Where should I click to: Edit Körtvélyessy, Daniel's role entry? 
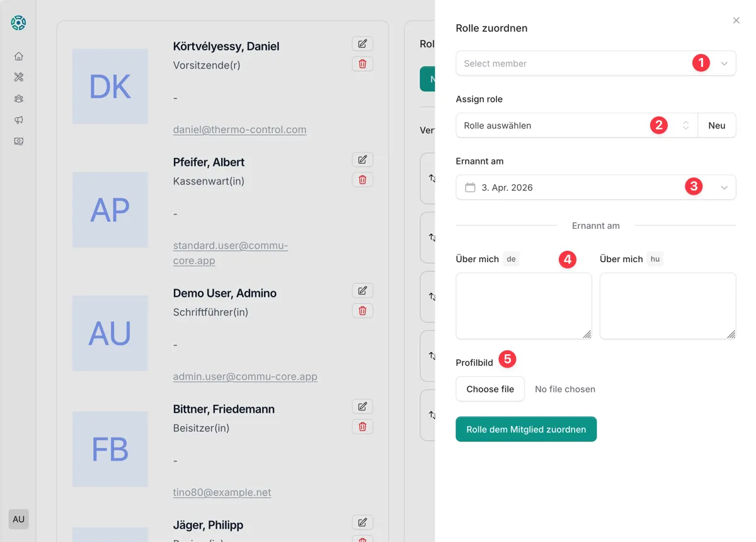[362, 43]
